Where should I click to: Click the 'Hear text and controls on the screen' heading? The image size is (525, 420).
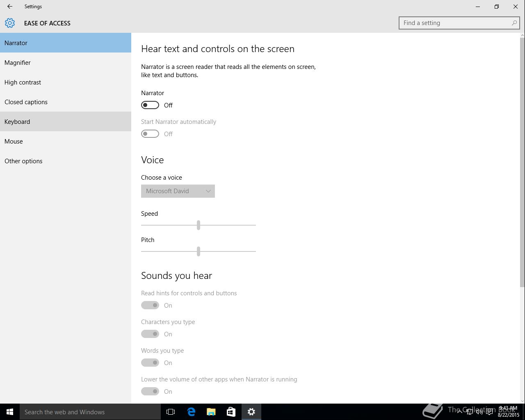coord(218,49)
